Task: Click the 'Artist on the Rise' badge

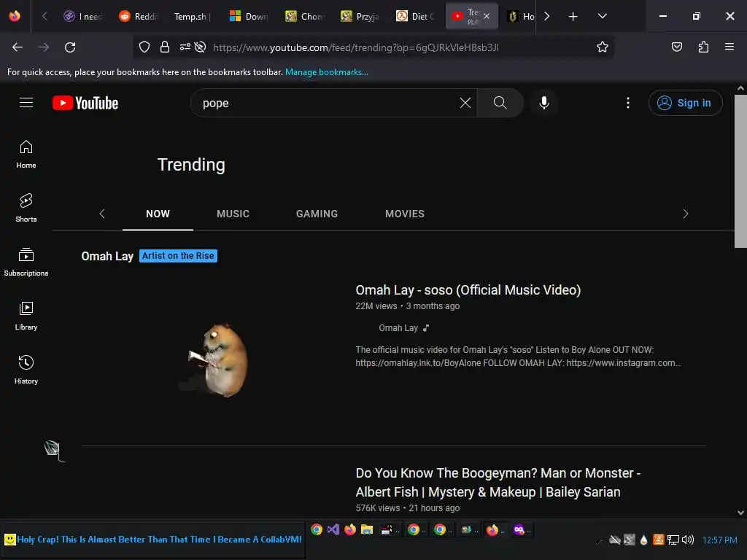Action: [178, 256]
